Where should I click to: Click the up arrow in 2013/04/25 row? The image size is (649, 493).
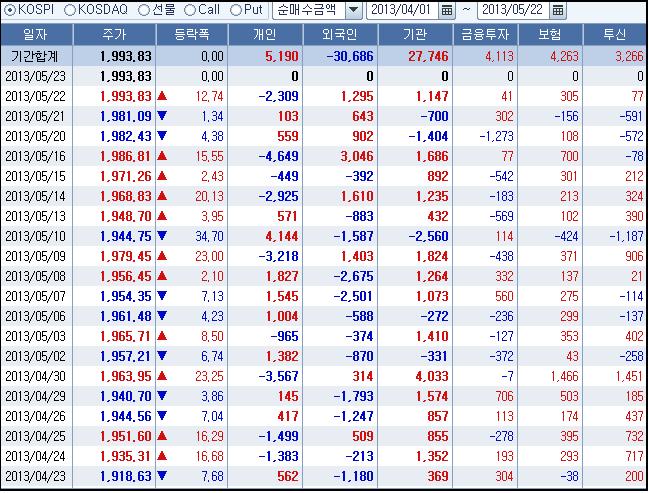click(162, 435)
